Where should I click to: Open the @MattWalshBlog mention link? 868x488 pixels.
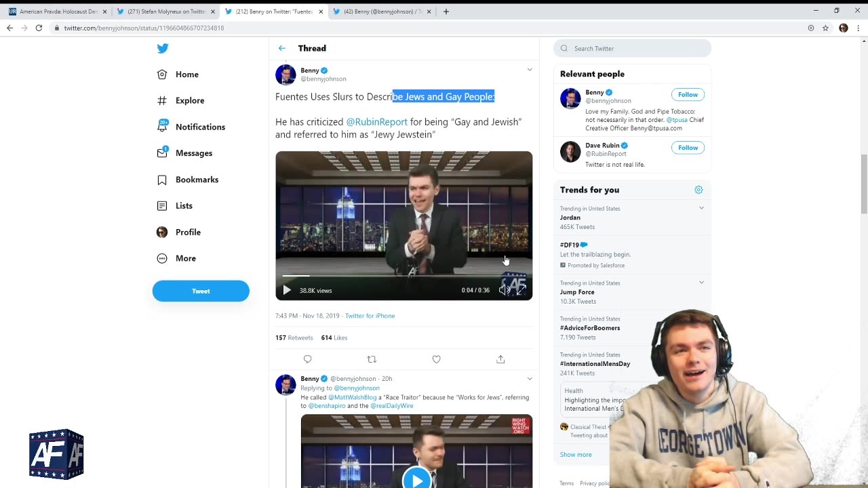coord(353,397)
